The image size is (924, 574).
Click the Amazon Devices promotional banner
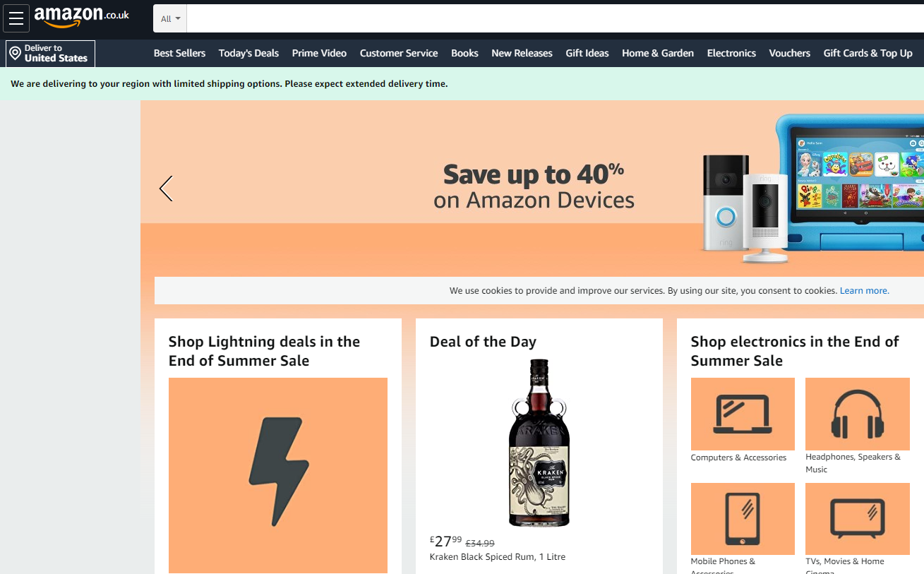(x=534, y=187)
